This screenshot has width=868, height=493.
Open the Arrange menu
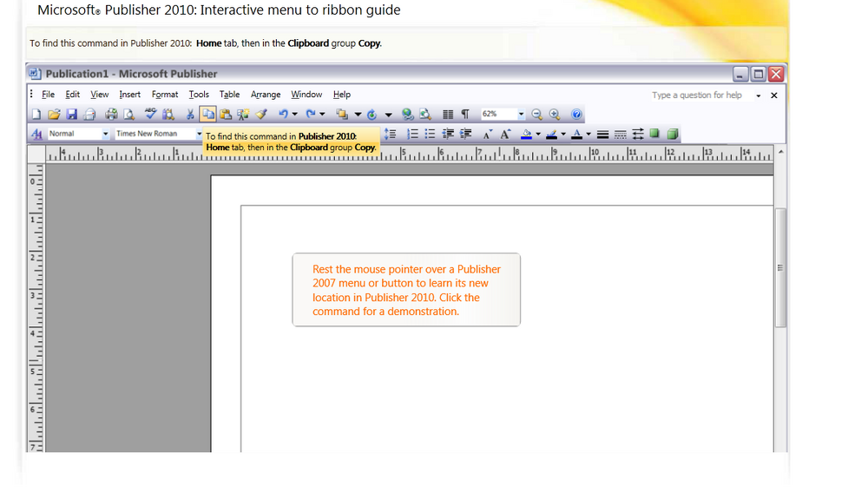pos(266,95)
